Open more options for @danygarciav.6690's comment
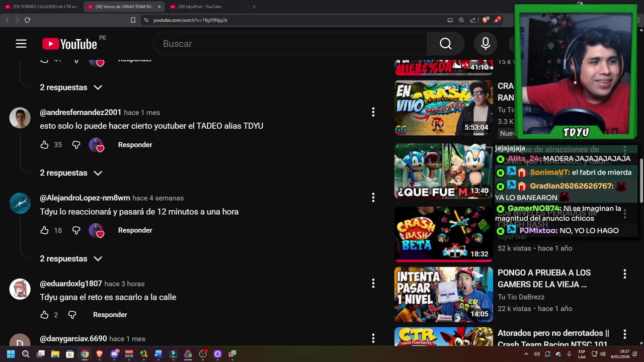This screenshot has height=362, width=644. (x=373, y=338)
